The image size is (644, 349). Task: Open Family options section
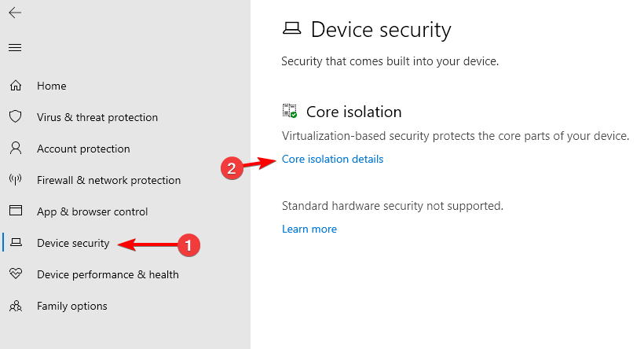[72, 307]
